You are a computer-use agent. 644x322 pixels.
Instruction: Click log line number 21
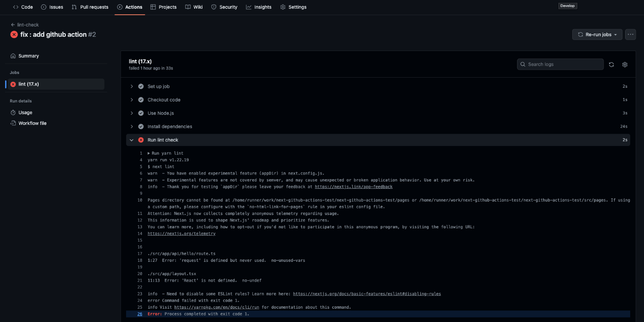point(139,280)
